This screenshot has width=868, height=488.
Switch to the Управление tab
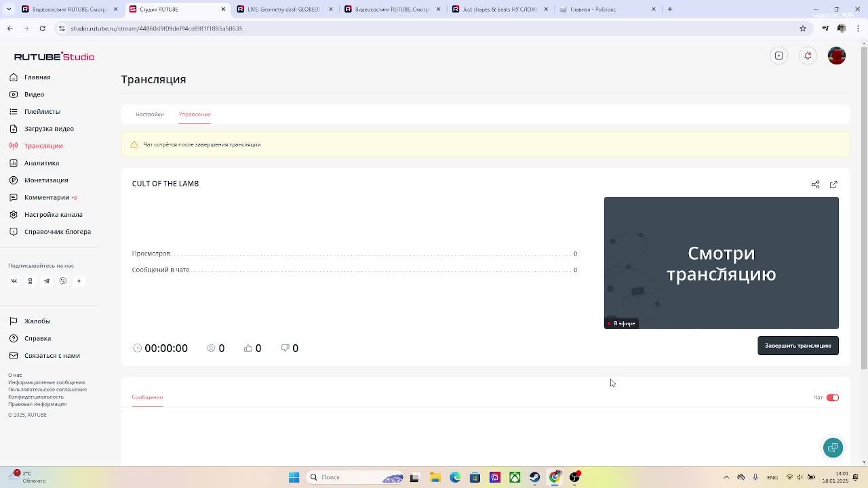click(x=195, y=114)
